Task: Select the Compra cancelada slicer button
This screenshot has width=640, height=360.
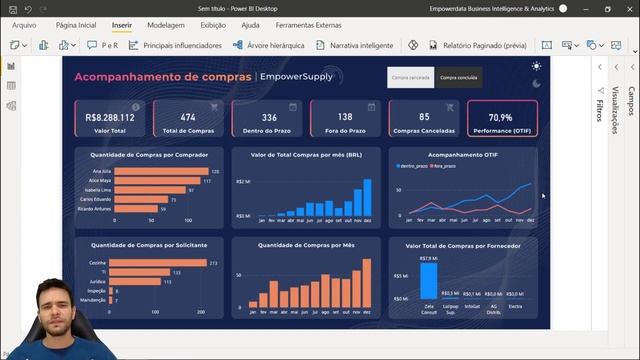Action: [411, 78]
